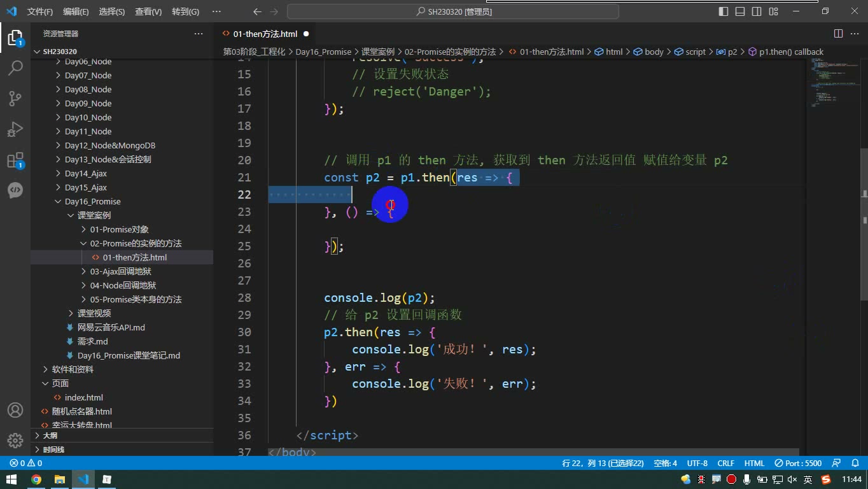Click the UTF-8 encoding indicator
868x489 pixels.
click(x=697, y=463)
